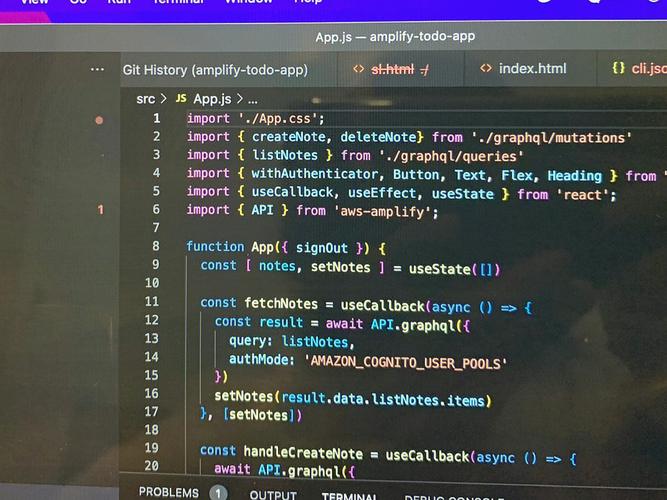
Task: Click 'Heading' in the line 4 import
Action: 575,176
